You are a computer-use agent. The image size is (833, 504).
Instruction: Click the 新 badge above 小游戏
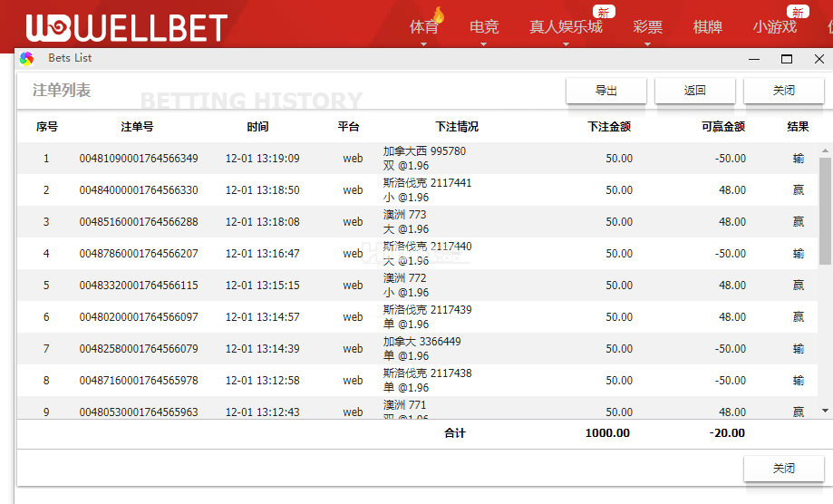coord(798,12)
